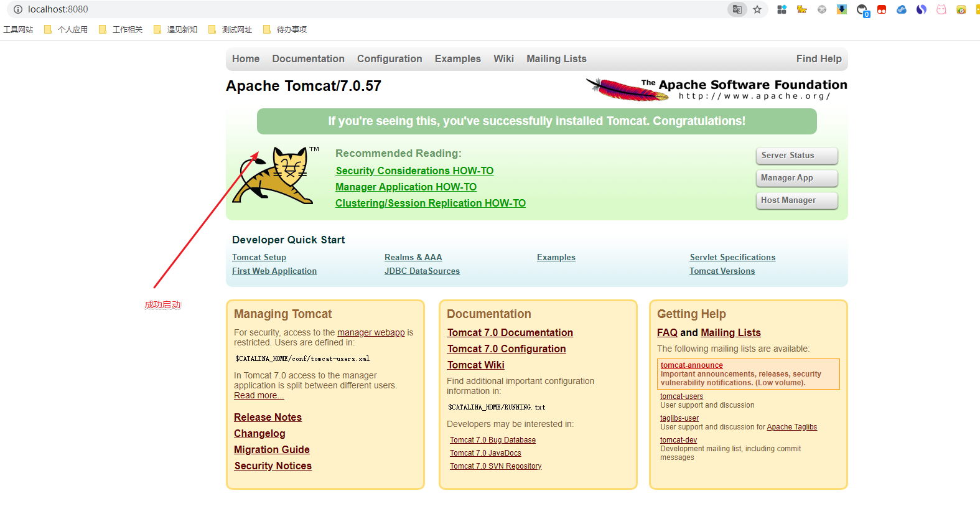Bookmark this page with the star icon

click(x=757, y=9)
